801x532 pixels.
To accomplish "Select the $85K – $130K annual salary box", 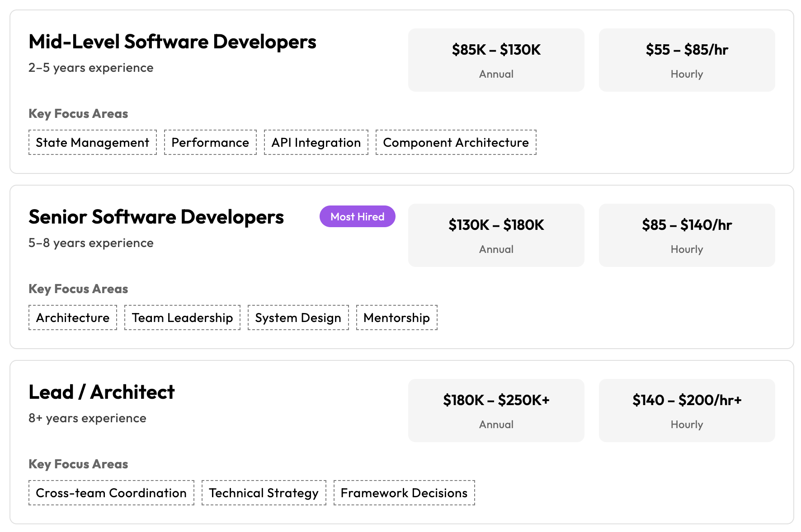I will tap(496, 60).
